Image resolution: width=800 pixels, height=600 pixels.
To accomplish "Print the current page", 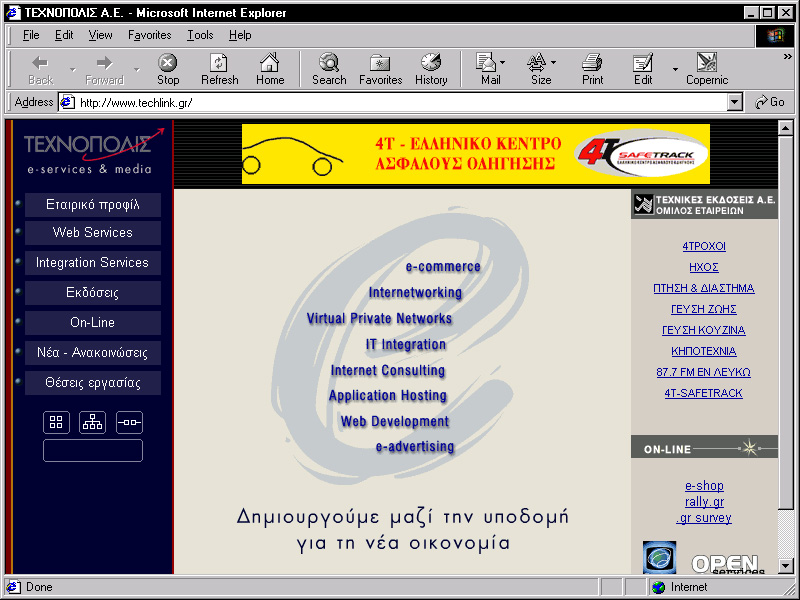I will (x=592, y=69).
